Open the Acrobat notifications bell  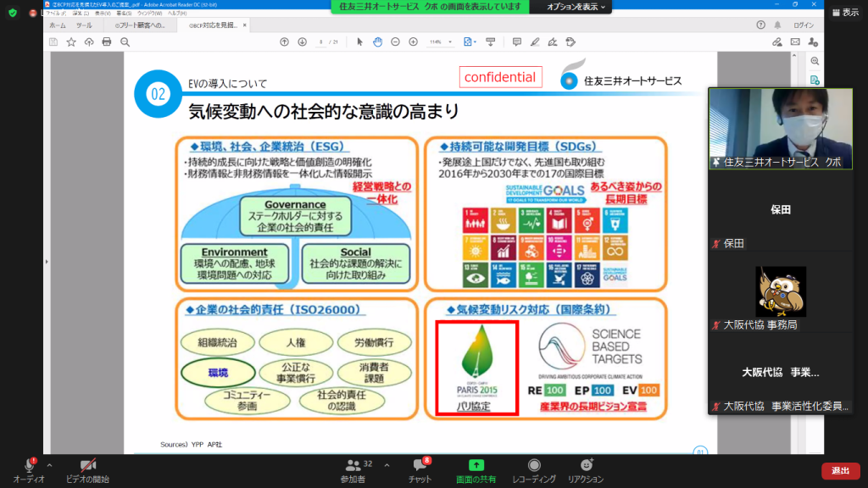(778, 25)
